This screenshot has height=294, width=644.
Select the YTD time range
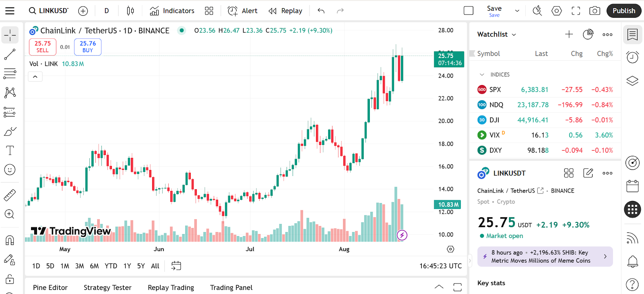click(111, 266)
